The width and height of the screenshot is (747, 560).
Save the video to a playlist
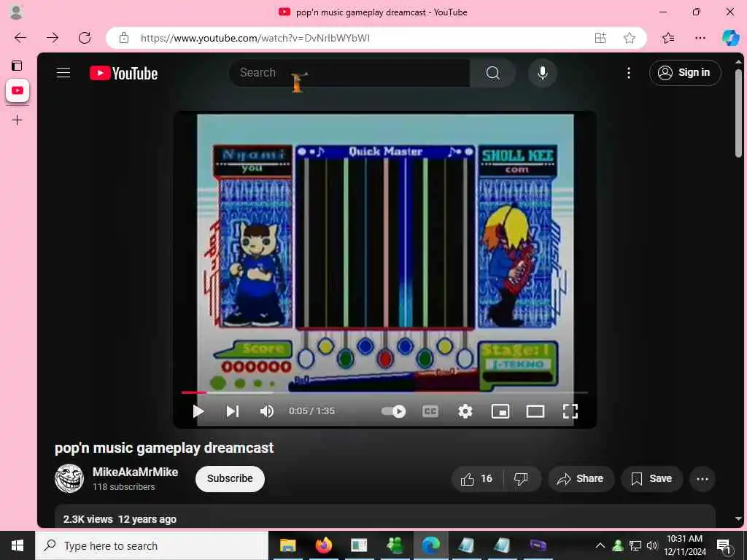point(651,478)
